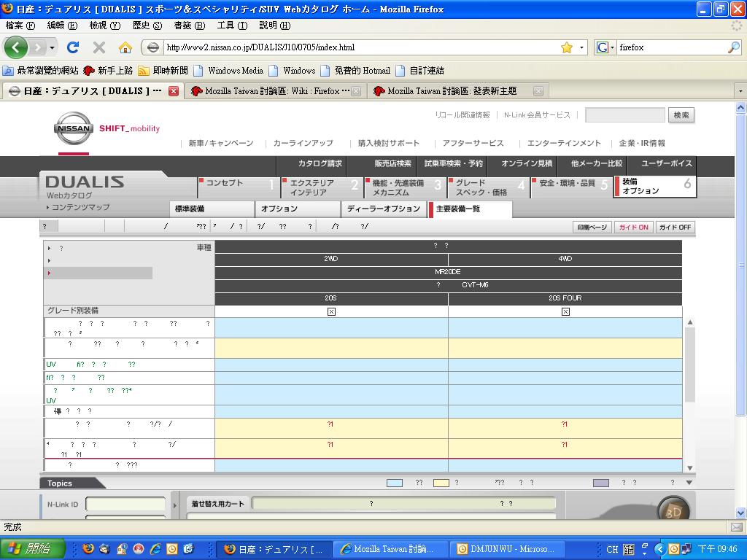Click the 印刷ページ button

click(592, 227)
